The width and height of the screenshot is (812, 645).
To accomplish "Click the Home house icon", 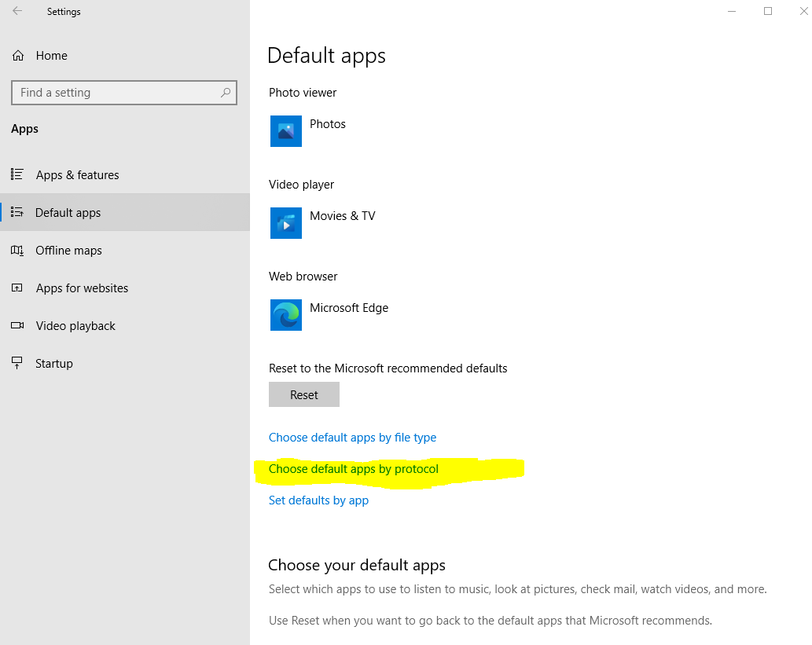I will point(18,56).
